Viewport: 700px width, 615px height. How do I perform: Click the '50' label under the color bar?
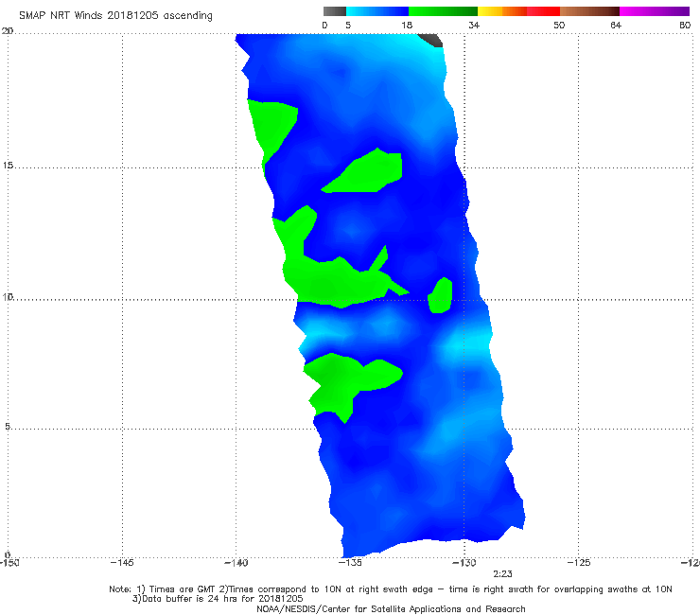tap(559, 25)
